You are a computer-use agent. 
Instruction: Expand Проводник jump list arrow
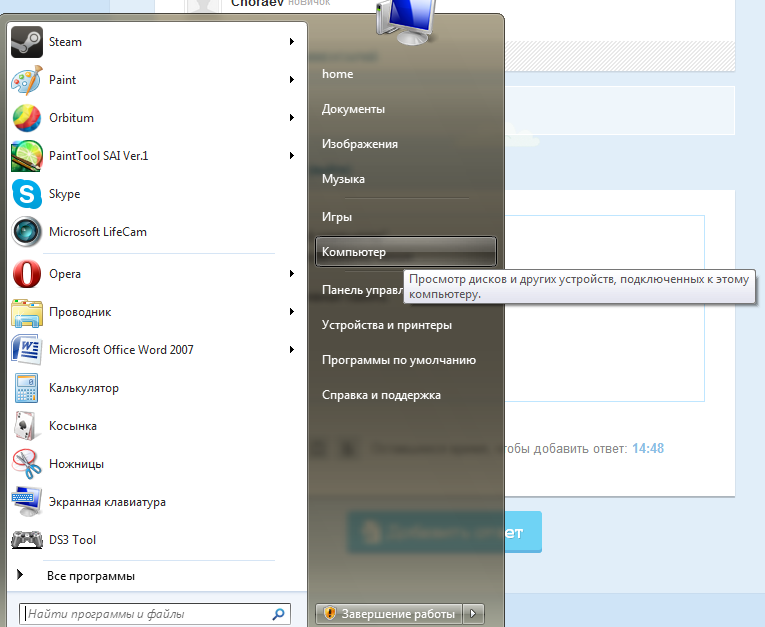292,312
